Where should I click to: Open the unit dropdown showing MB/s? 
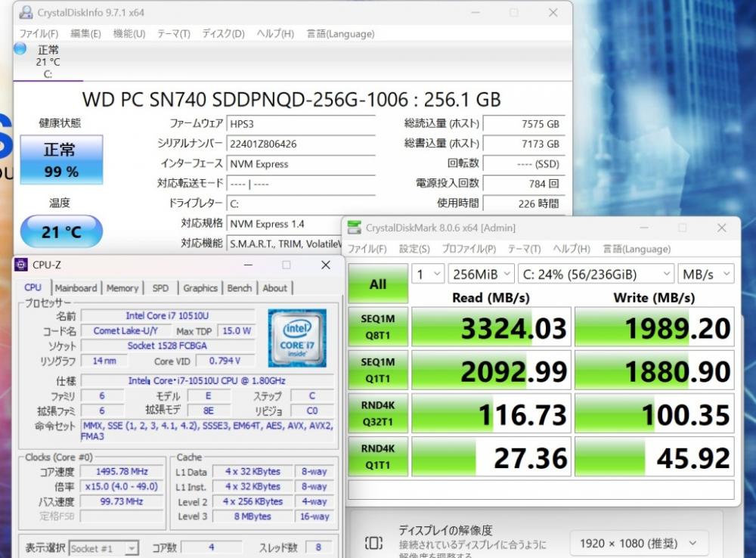[706, 274]
